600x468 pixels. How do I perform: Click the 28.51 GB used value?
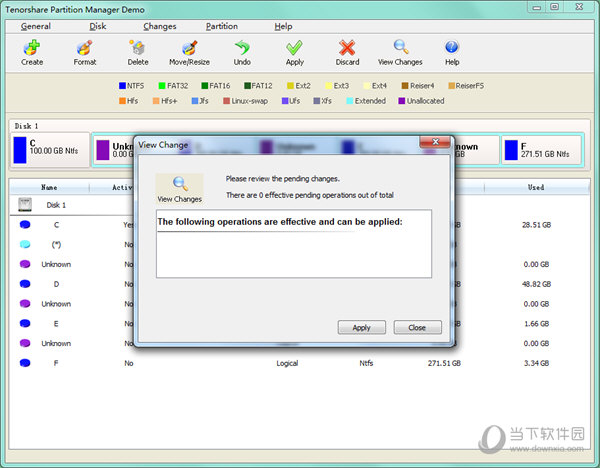(x=536, y=225)
